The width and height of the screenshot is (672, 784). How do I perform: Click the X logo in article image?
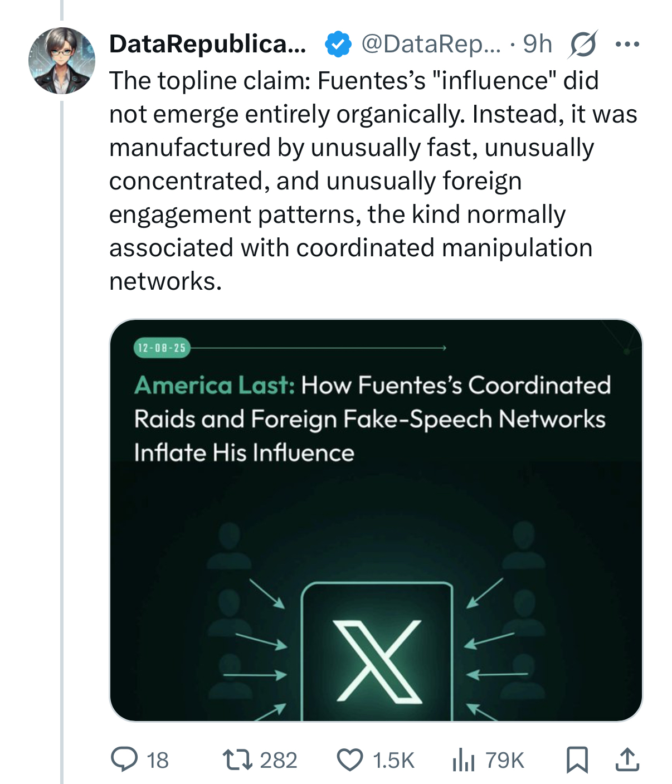point(377,660)
